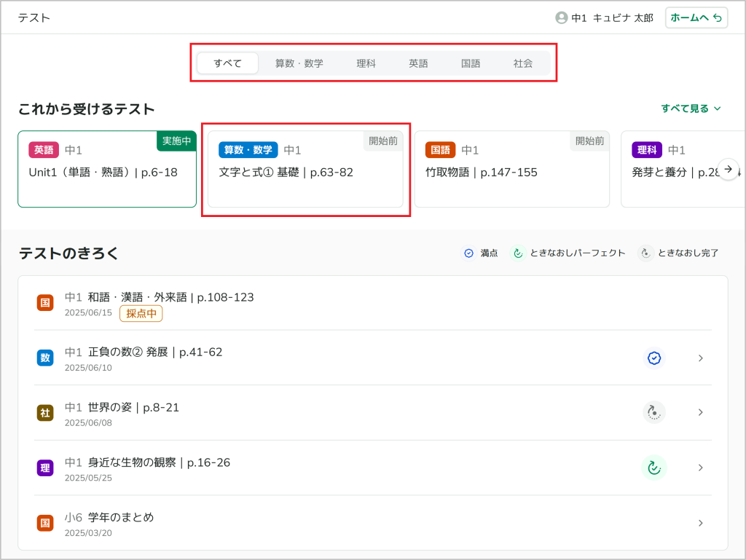The height and width of the screenshot is (560, 746).
Task: Click the date 2025/05/25
Action: [88, 478]
